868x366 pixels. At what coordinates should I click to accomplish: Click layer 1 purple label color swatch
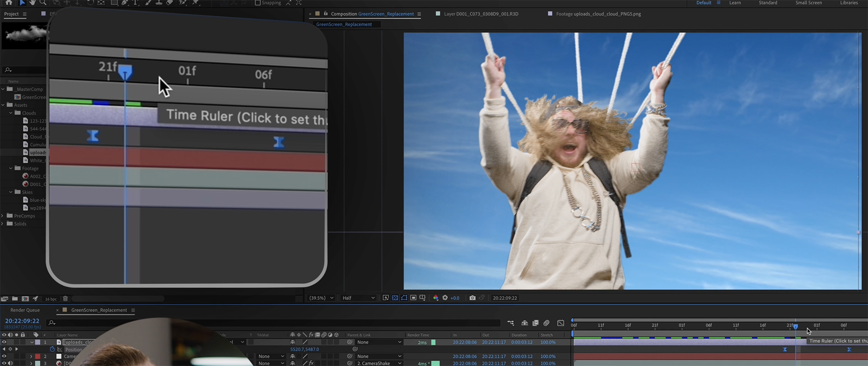pos(38,342)
